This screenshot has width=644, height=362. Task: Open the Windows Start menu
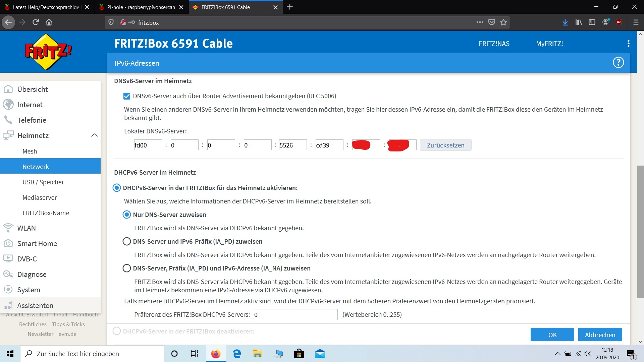point(10,354)
